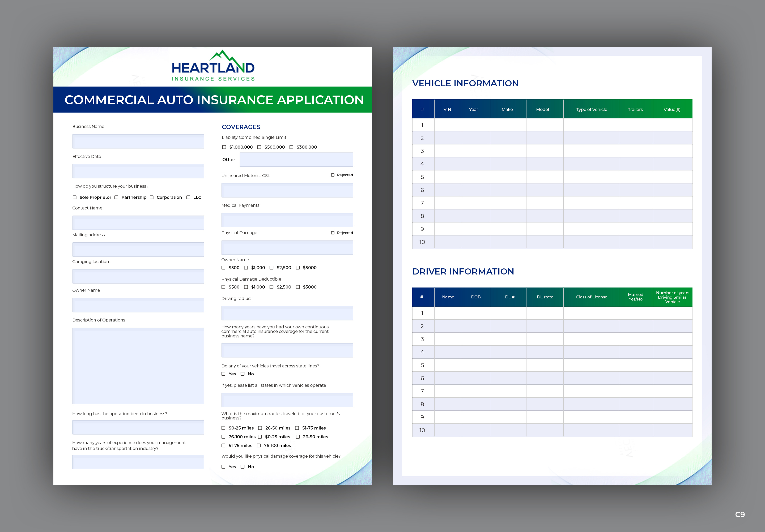Select the $300,000 liability limit checkbox

pos(292,147)
